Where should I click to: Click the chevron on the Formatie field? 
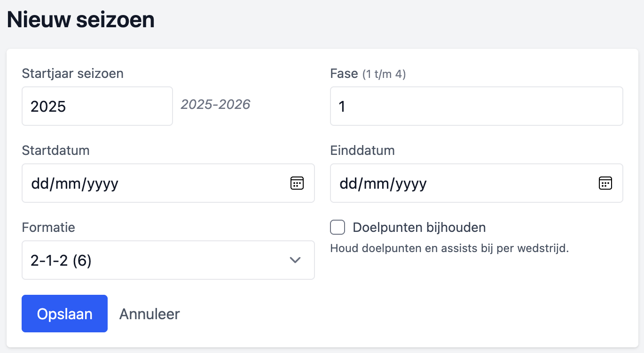point(295,260)
